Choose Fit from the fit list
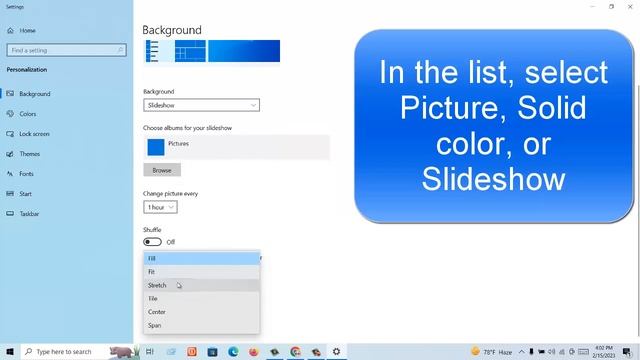This screenshot has width=640, height=360. click(202, 272)
